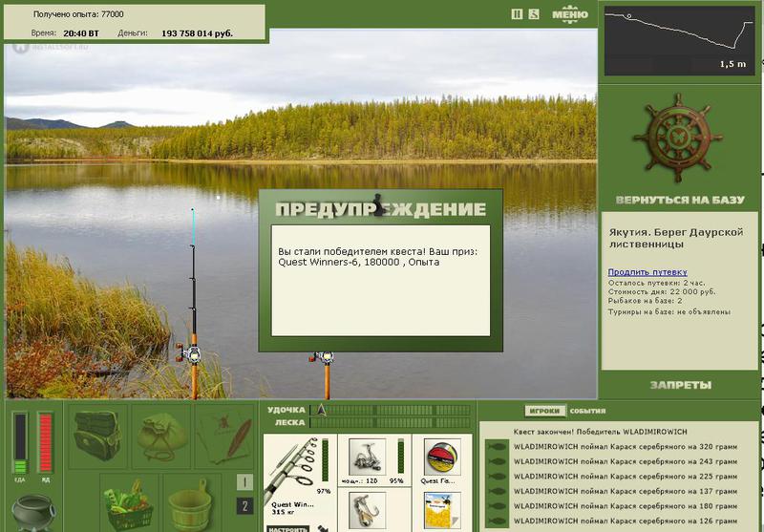This screenshot has width=764, height=532.
Task: Click the fish icon beside the 320 грамм catch
Action: coord(497,447)
